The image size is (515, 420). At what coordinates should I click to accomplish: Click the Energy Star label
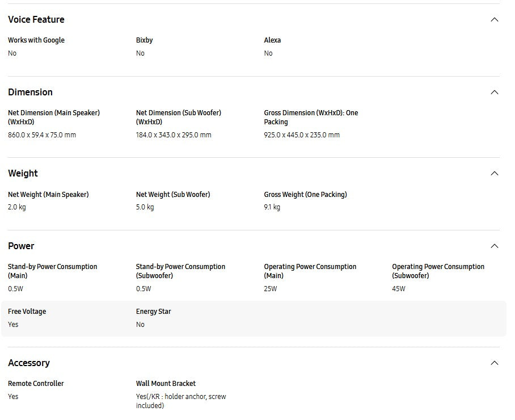point(153,312)
